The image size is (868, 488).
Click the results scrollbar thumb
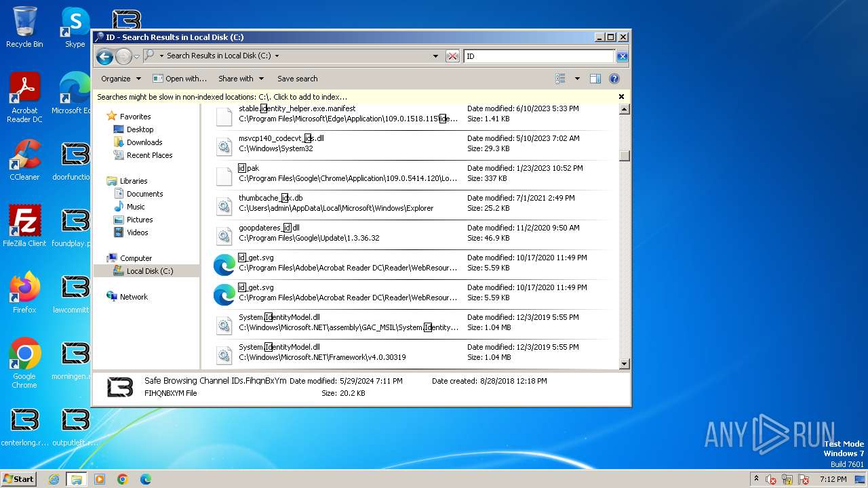(625, 156)
